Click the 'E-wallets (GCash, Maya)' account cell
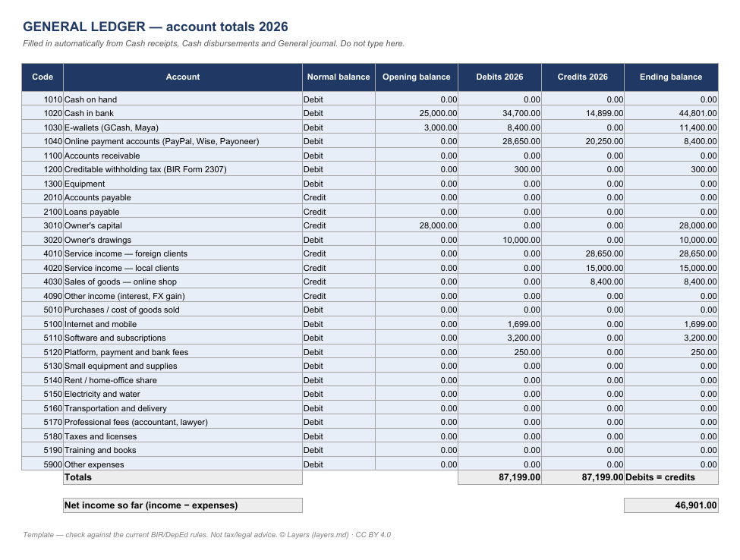The image size is (740, 560). pos(183,127)
